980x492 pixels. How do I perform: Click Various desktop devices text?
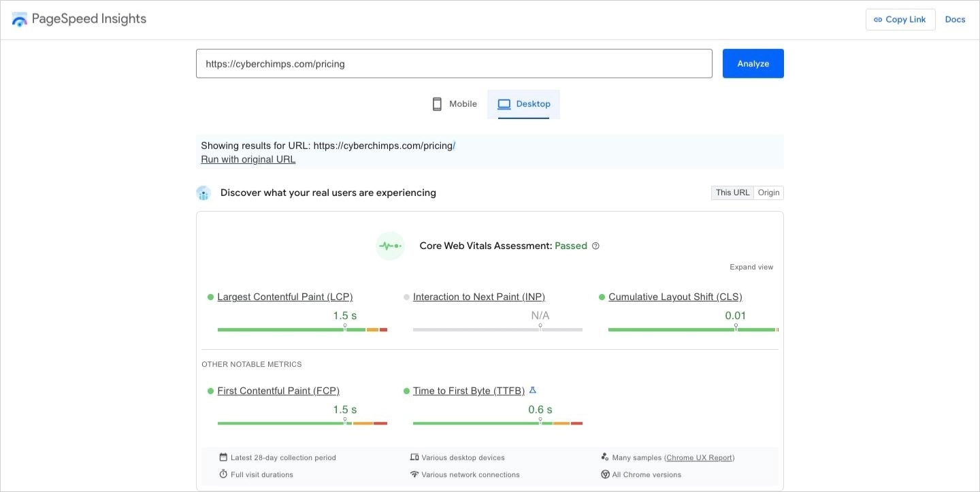point(463,458)
